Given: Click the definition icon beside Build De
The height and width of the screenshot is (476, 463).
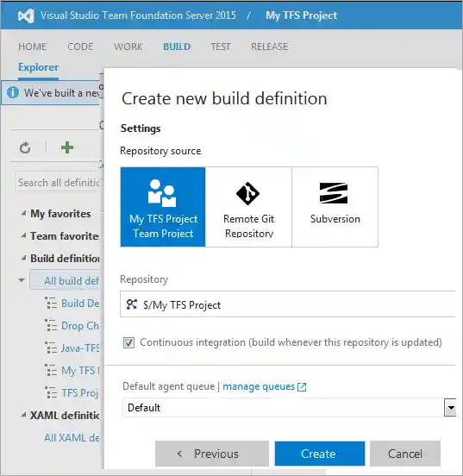Looking at the screenshot, I should click(51, 303).
